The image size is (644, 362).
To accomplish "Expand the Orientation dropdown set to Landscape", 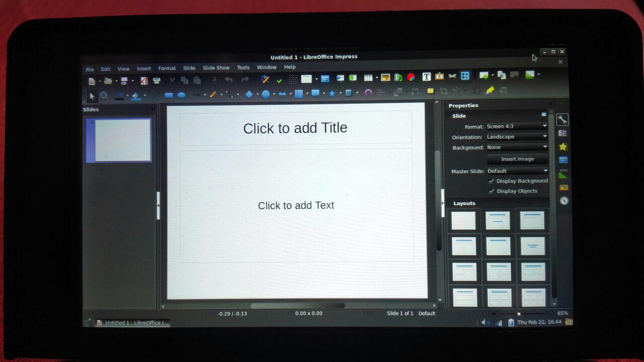I will click(x=517, y=137).
